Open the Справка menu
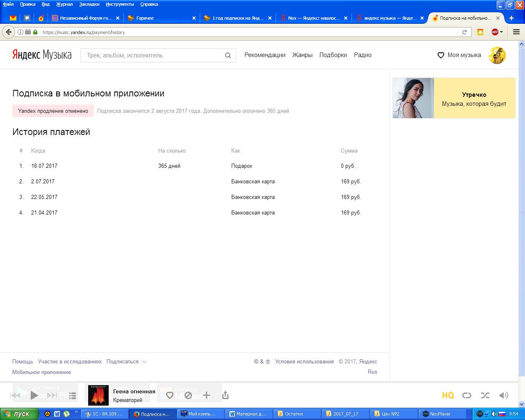Viewport: 525px width, 420px height. (149, 4)
